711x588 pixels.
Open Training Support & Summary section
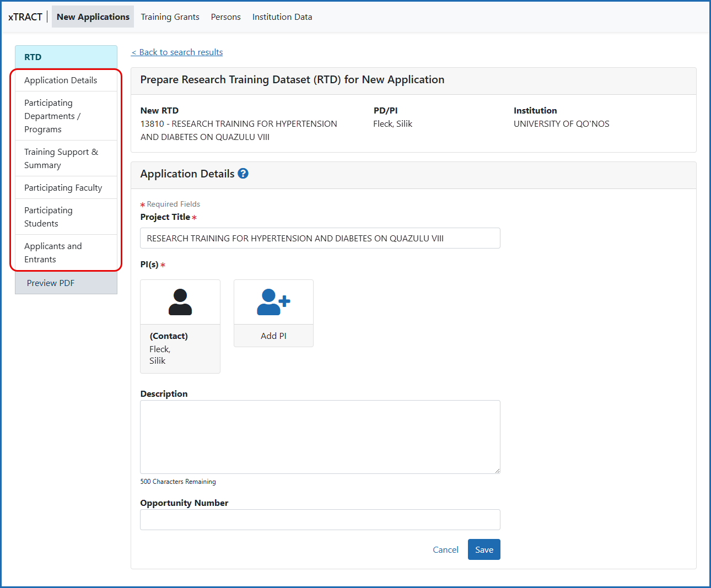click(x=61, y=158)
